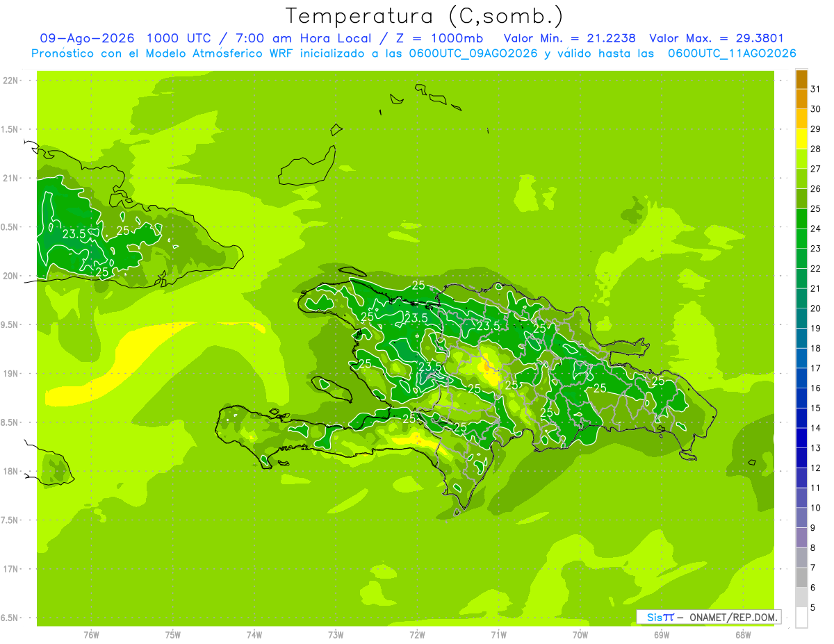Click colorbar label '31'
Image resolution: width=834 pixels, height=644 pixels.
816,89
